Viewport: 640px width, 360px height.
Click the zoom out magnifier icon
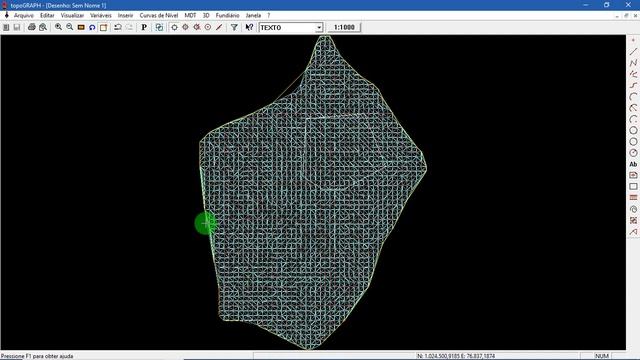70,27
